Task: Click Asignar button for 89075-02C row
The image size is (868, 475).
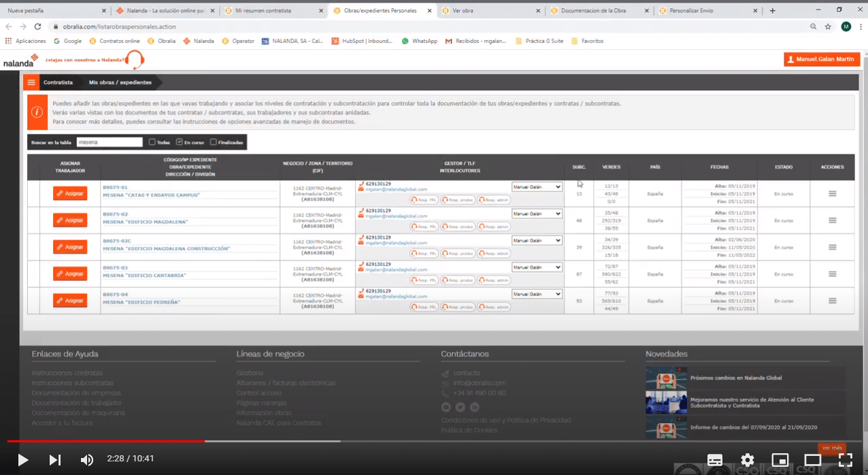Action: 70,247
